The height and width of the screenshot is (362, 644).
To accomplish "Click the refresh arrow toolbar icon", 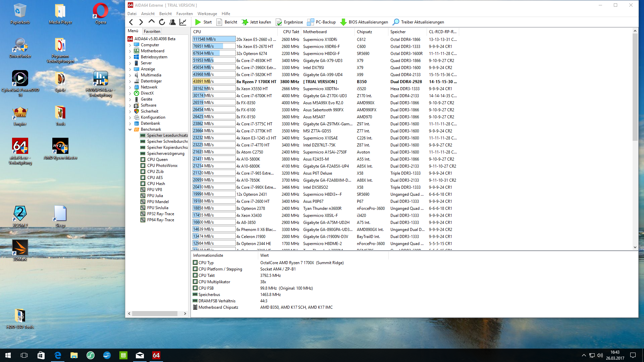I will (x=162, y=22).
